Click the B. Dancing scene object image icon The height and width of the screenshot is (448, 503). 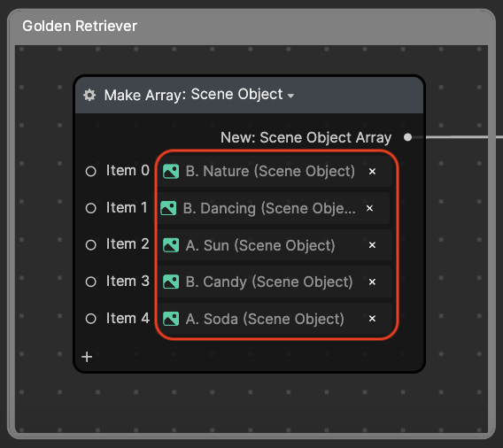168,208
